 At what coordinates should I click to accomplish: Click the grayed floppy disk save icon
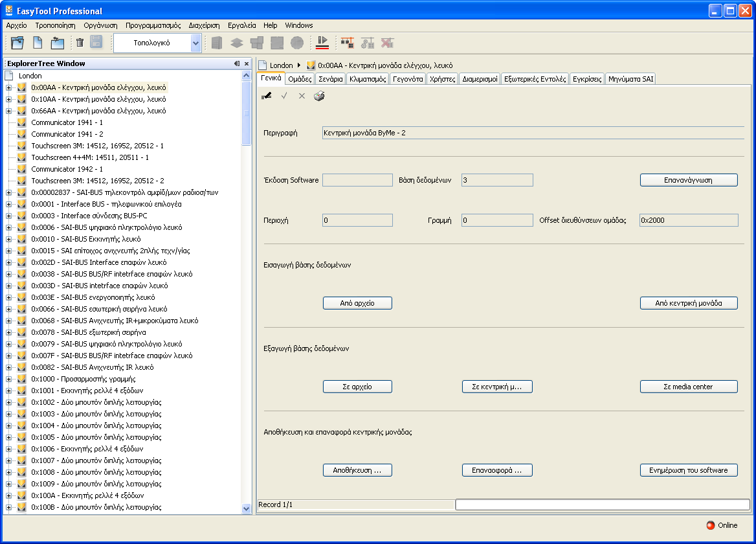96,42
